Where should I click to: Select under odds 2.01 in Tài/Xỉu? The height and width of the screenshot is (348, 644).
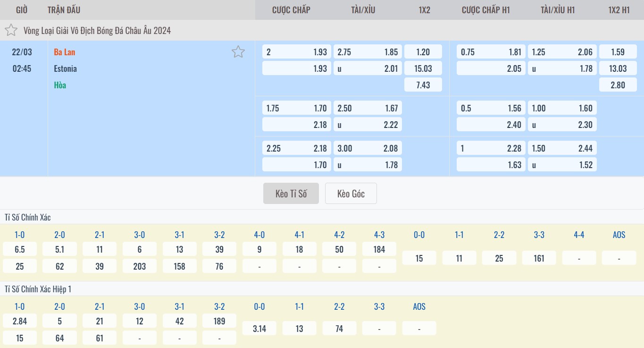click(x=368, y=68)
